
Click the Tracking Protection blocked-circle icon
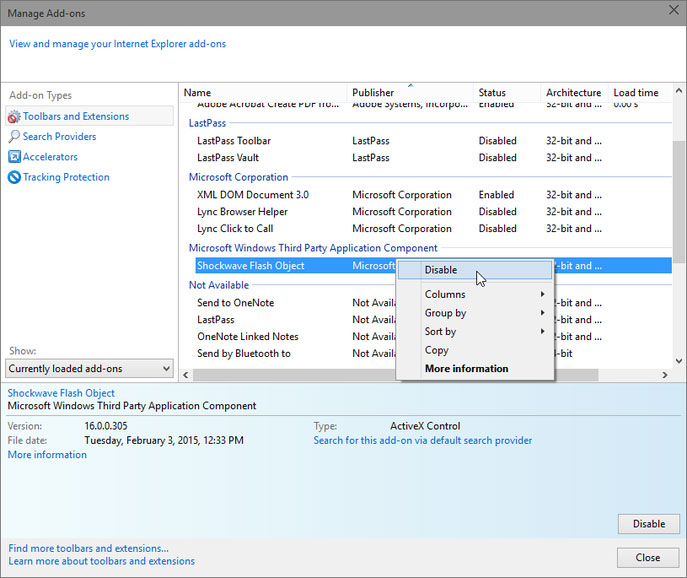coord(14,177)
